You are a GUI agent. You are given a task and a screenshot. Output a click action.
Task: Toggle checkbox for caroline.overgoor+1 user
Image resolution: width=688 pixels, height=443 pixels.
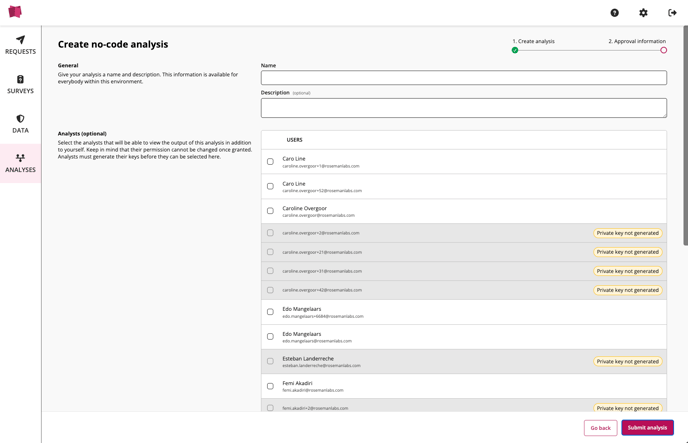coord(270,162)
